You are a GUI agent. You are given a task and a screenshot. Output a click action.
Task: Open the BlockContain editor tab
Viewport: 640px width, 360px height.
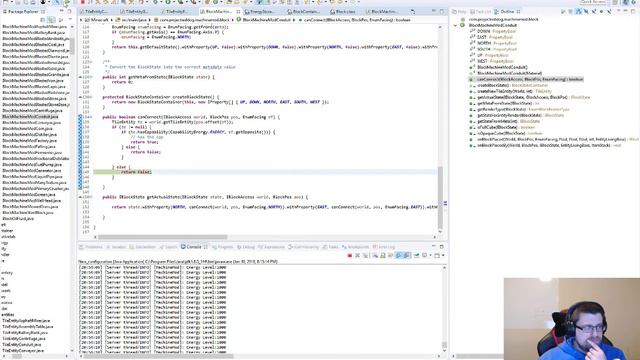[x=303, y=11]
